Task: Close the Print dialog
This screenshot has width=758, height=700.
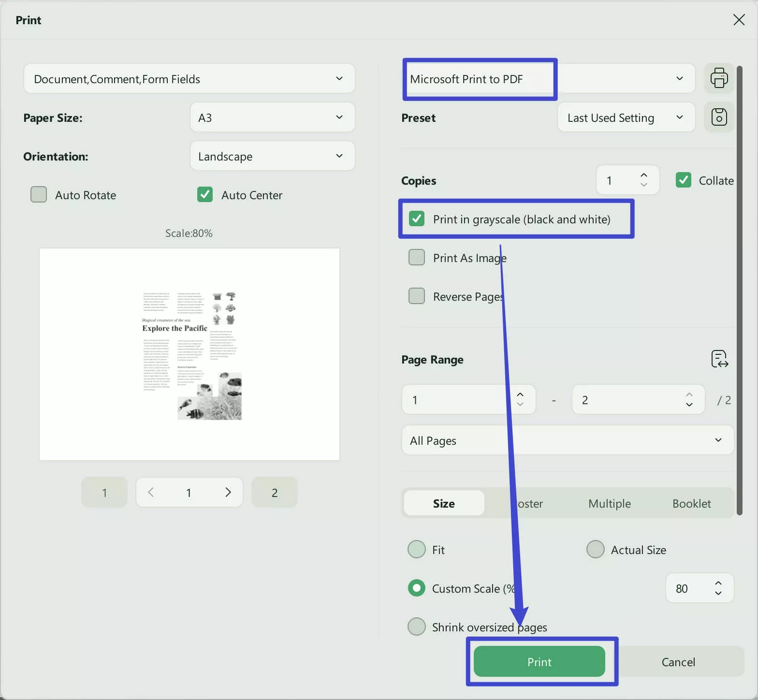Action: coord(739,20)
